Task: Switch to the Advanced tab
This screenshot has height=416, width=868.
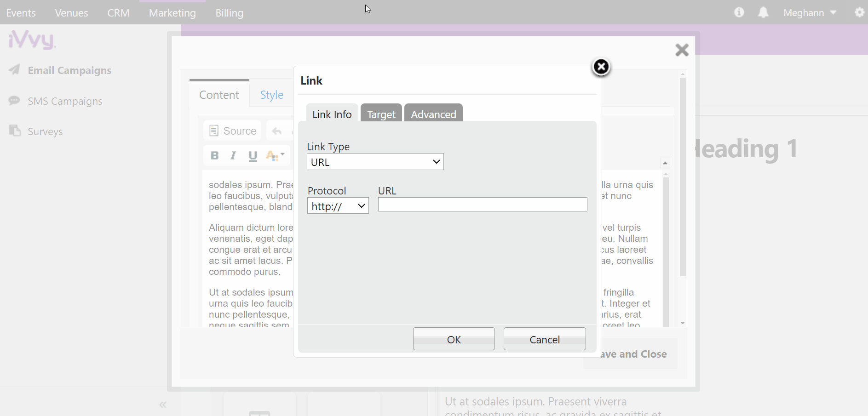Action: click(x=433, y=114)
